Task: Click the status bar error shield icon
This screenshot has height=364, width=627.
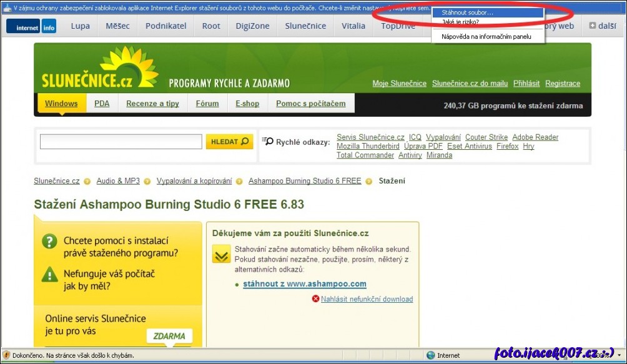Action: coord(7,355)
